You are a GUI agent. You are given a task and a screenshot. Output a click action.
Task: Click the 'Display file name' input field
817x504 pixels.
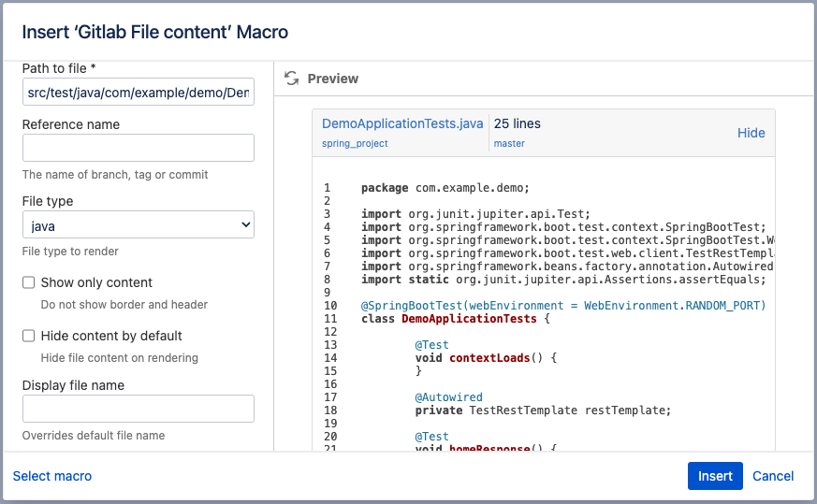pos(139,409)
